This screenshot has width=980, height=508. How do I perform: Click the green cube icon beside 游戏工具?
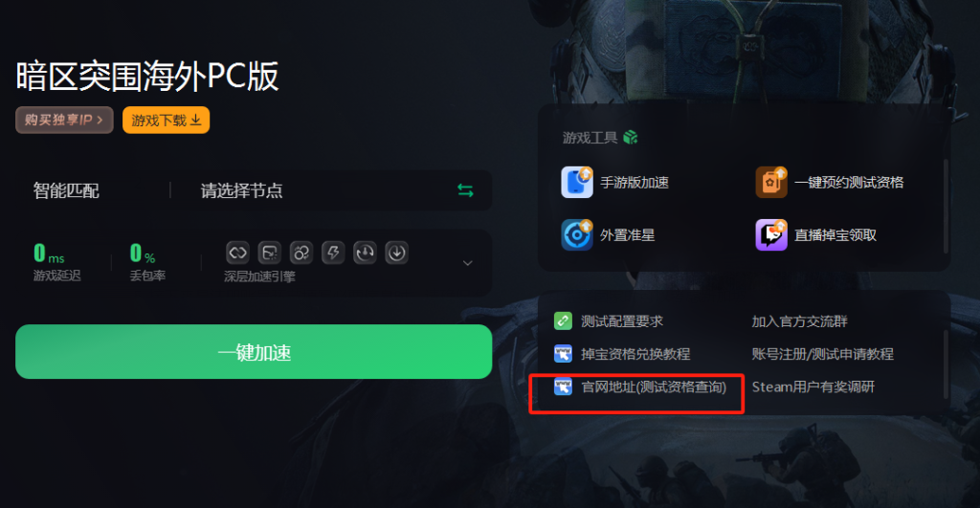point(631,138)
